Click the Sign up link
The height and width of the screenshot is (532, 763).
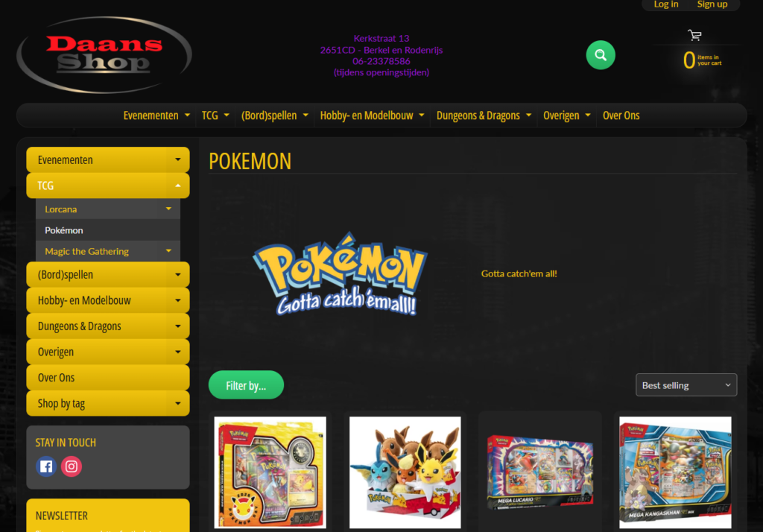(712, 4)
